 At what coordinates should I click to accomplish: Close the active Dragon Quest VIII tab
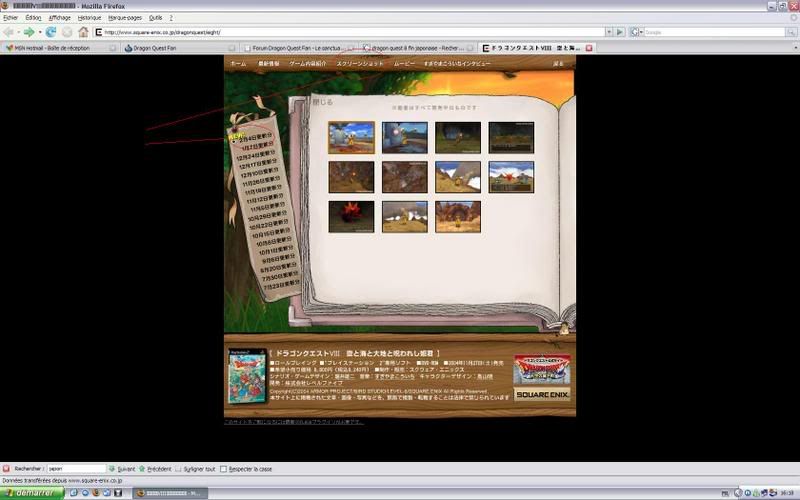coord(589,48)
